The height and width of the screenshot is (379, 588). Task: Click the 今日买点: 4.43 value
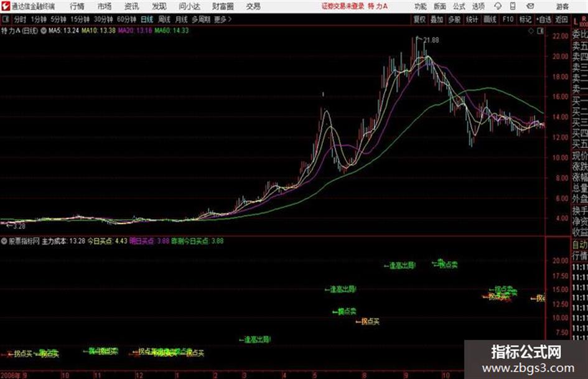coord(107,241)
